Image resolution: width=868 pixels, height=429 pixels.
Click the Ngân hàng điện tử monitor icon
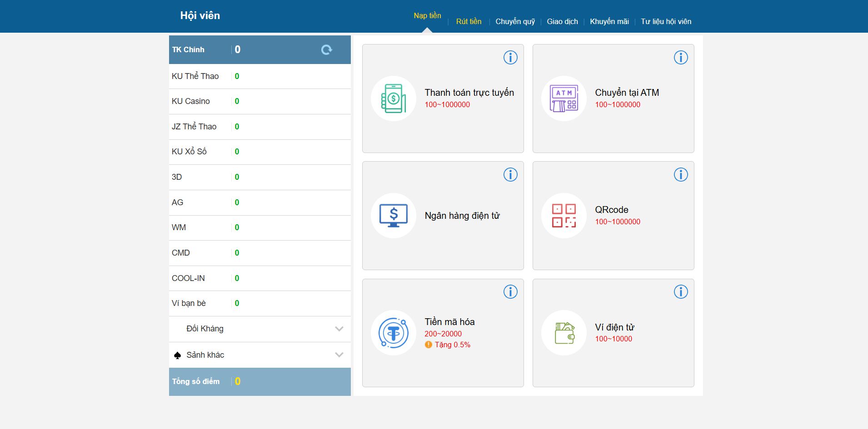pyautogui.click(x=394, y=216)
